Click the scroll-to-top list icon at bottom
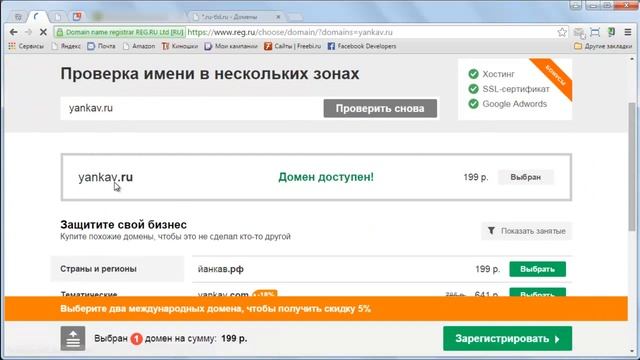The height and width of the screenshot is (360, 640). [73, 338]
